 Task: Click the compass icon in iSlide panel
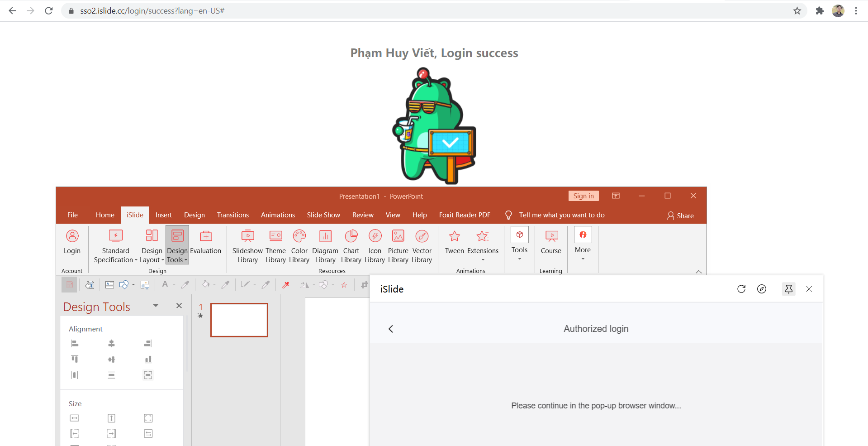click(762, 289)
